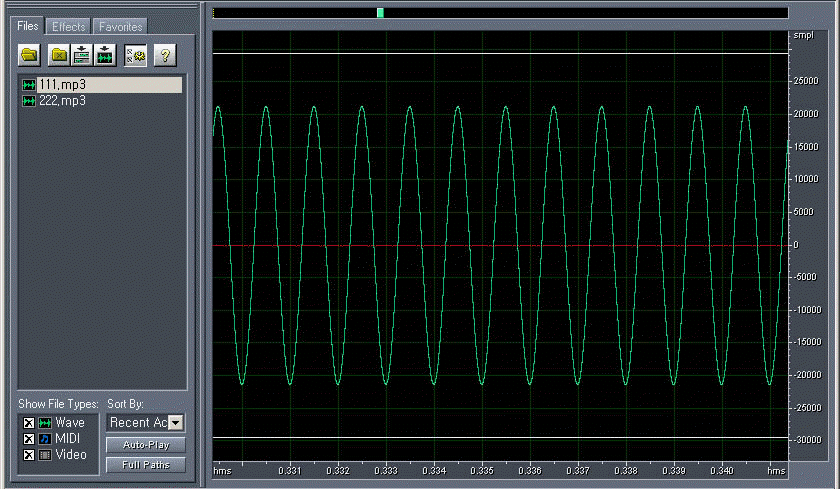Uncheck the Video file type checkbox

point(29,455)
